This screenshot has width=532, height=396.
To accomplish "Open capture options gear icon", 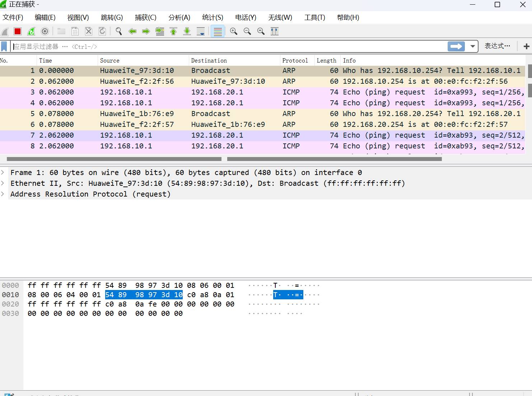I will click(45, 32).
